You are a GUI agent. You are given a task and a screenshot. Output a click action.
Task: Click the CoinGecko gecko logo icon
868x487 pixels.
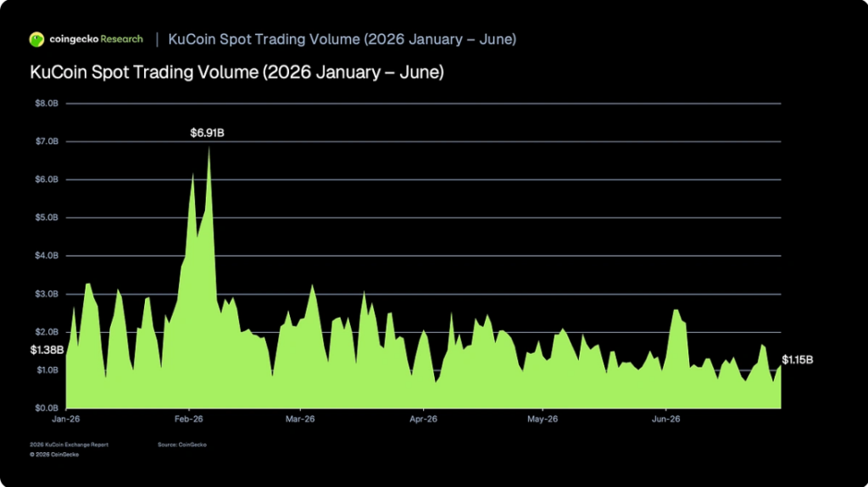(x=36, y=39)
